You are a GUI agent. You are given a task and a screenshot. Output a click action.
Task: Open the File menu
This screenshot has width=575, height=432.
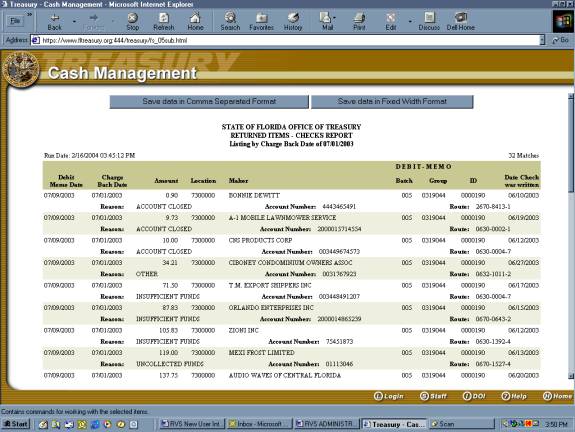point(15,21)
